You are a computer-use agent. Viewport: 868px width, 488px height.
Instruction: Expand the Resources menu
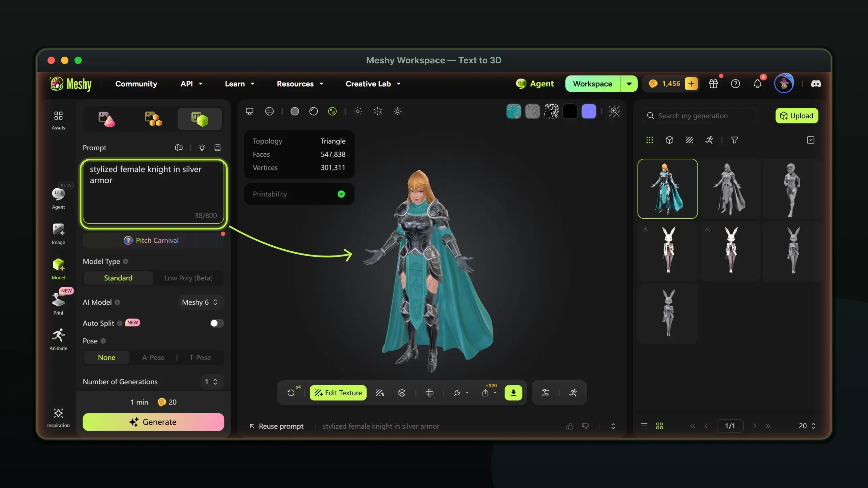coord(300,84)
